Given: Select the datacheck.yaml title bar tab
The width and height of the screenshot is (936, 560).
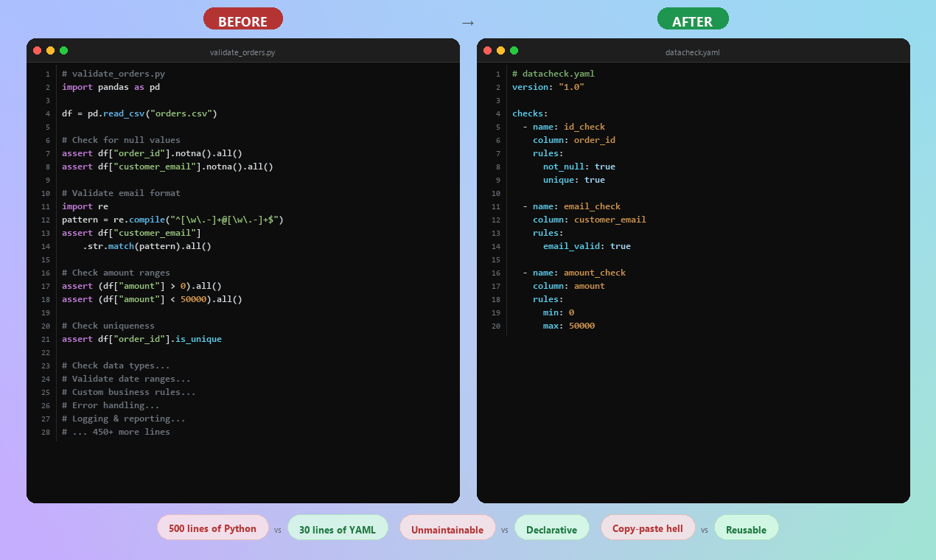Looking at the screenshot, I should [x=693, y=52].
